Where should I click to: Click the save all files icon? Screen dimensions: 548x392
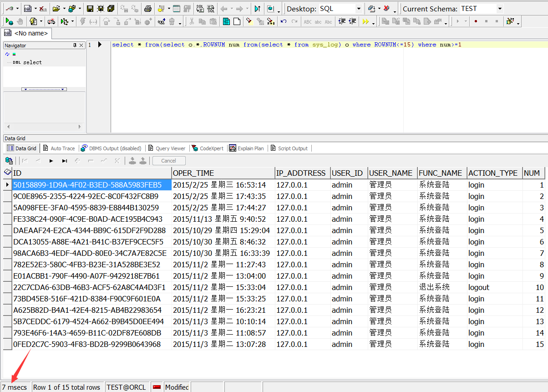tap(111, 9)
